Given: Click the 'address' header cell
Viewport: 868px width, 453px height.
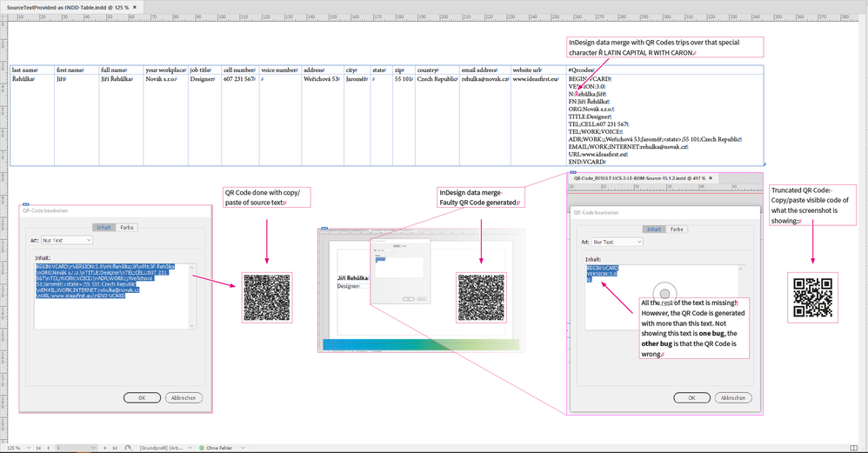Looking at the screenshot, I should [323, 70].
